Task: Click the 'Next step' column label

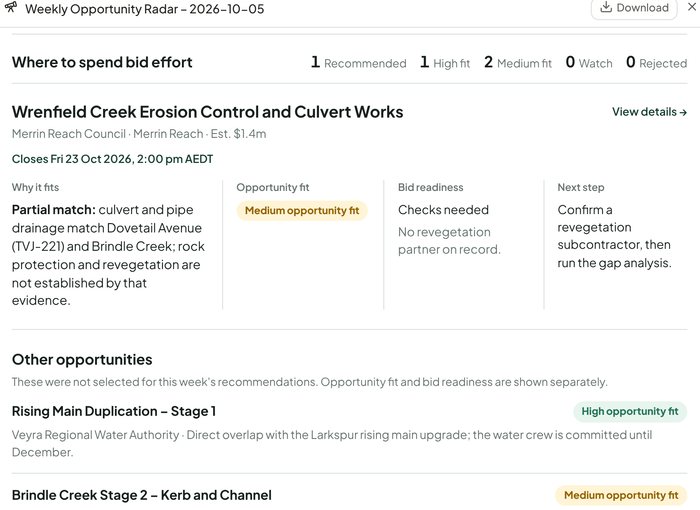Action: (581, 187)
